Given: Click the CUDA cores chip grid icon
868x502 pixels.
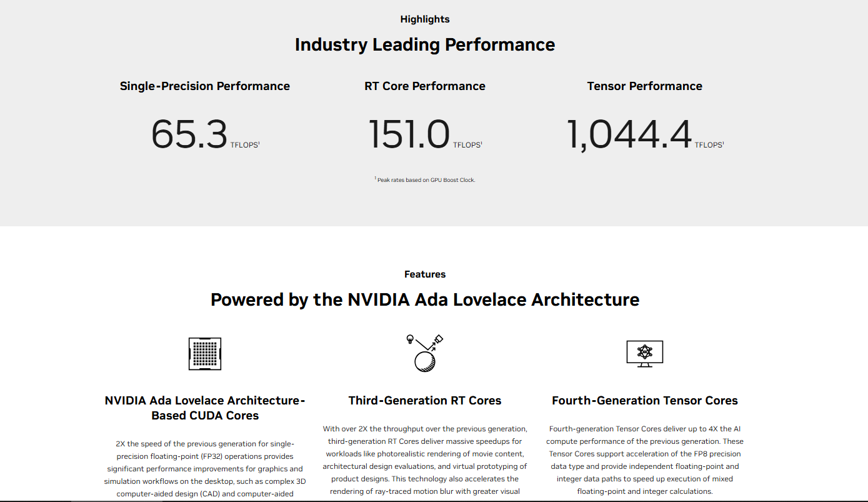Looking at the screenshot, I should pyautogui.click(x=205, y=354).
